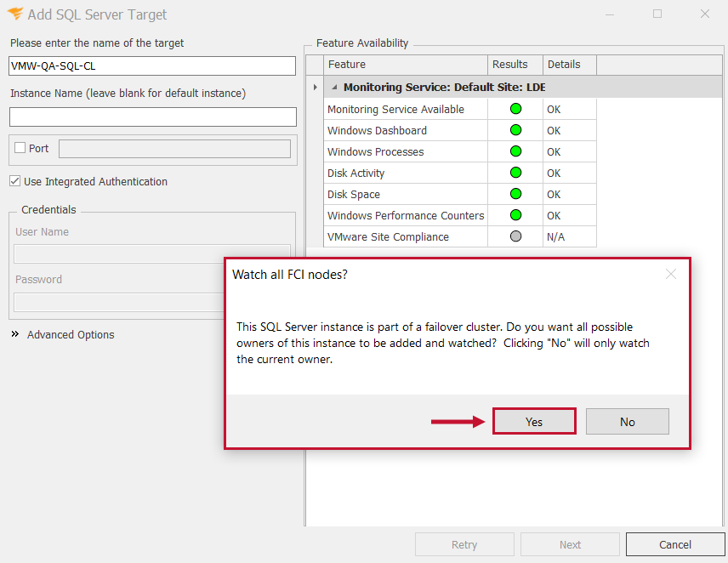Click the row selector arrow left of the group row
Viewport: 728px width, 563px height.
(315, 86)
